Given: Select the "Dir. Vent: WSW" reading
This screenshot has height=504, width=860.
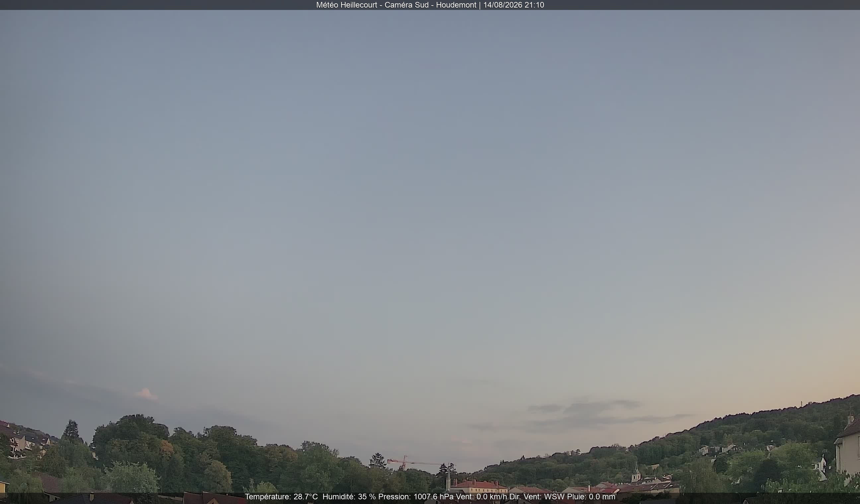Looking at the screenshot, I should coord(537,497).
